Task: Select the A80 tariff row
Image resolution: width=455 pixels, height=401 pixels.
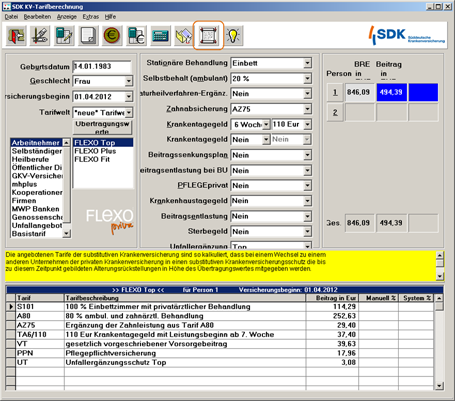Action: [221, 316]
